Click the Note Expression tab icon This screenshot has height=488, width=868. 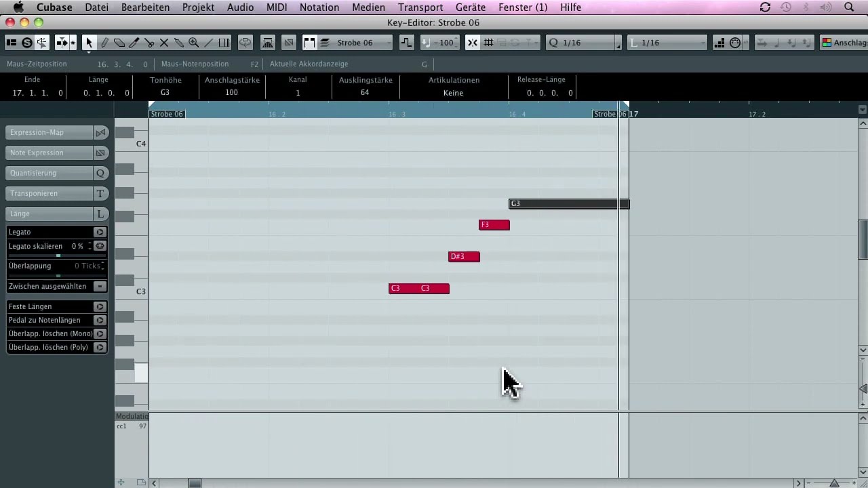100,152
